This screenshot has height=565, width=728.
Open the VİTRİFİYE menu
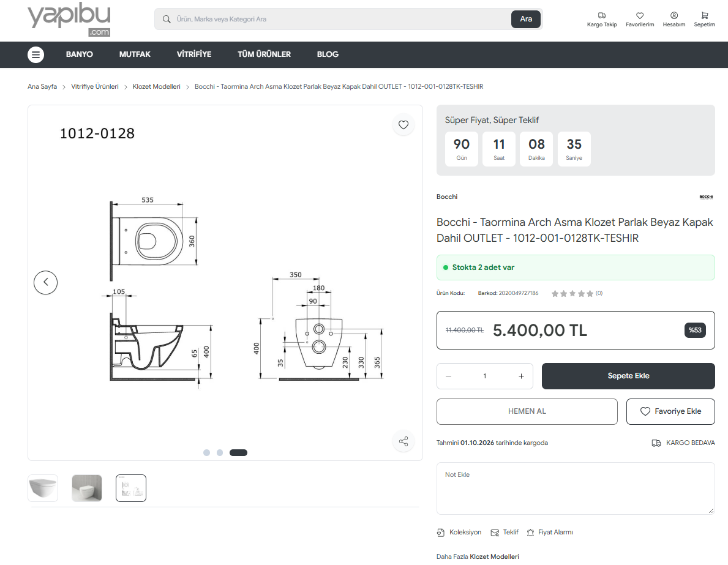[x=194, y=54]
